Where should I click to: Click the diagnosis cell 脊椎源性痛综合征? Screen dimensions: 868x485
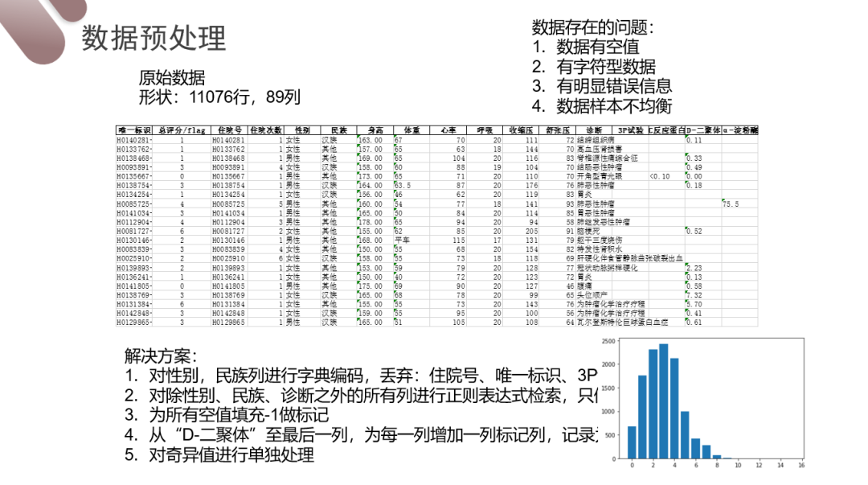pos(608,158)
